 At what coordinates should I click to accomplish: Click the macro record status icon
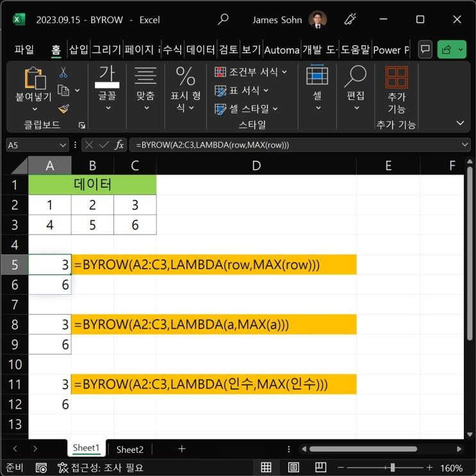(x=41, y=468)
